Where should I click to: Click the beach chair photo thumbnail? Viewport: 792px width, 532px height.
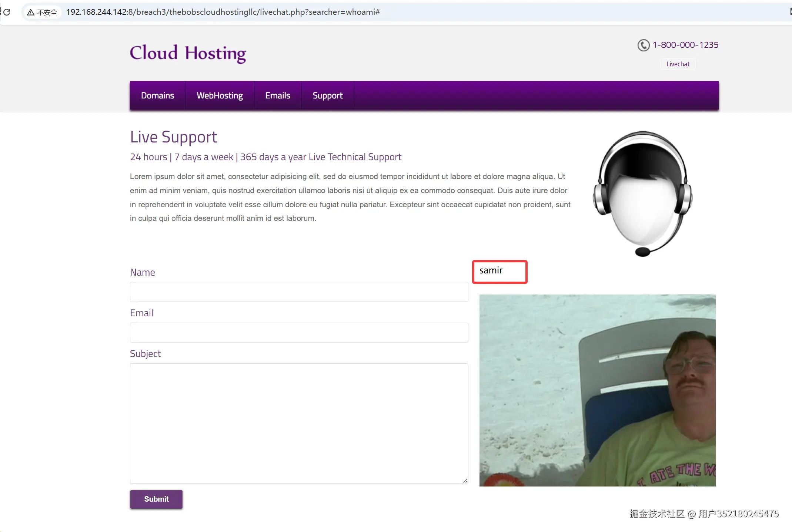(x=597, y=390)
